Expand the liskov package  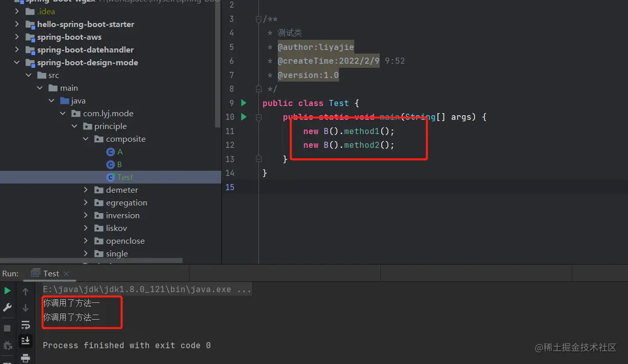(86, 228)
